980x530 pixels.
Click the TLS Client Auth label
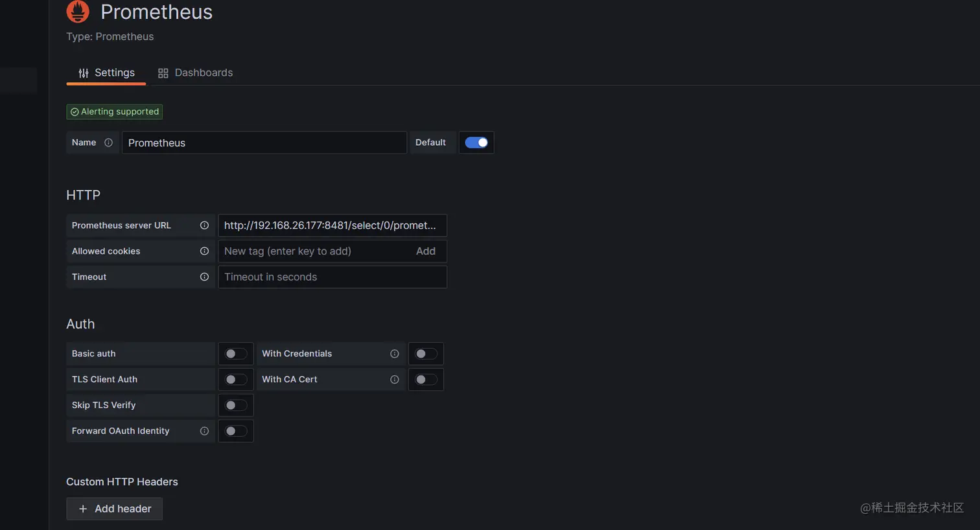point(104,380)
